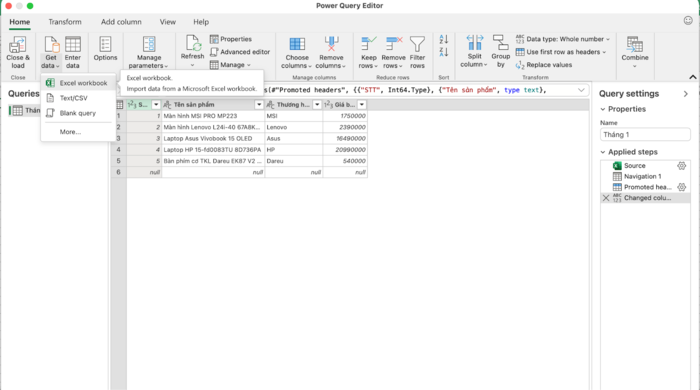Click the Manage parameters icon
700x390 pixels.
pos(149,45)
